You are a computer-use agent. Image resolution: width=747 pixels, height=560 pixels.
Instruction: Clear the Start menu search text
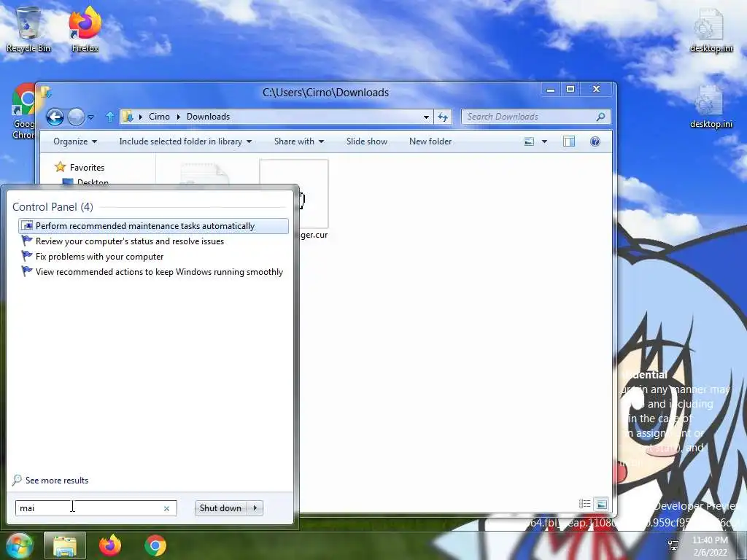pyautogui.click(x=167, y=508)
